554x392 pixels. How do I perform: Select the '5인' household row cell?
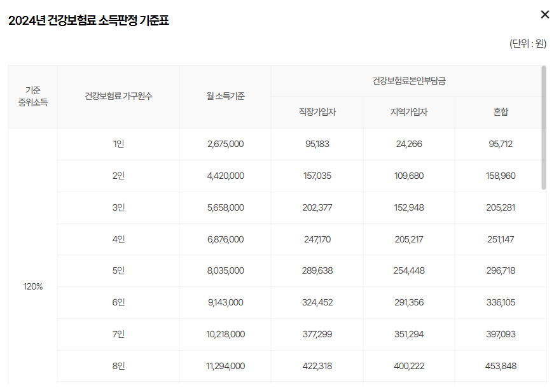[118, 270]
